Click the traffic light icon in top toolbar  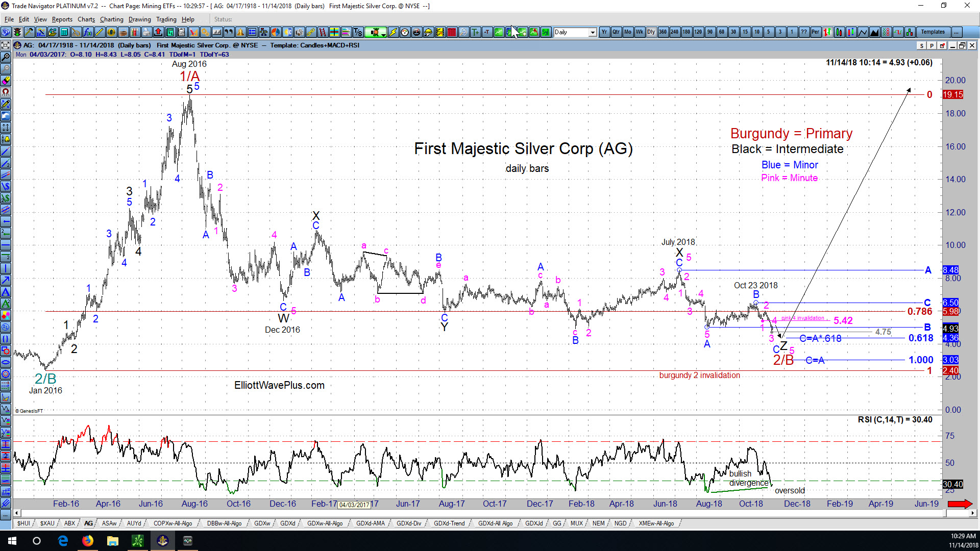point(17,32)
